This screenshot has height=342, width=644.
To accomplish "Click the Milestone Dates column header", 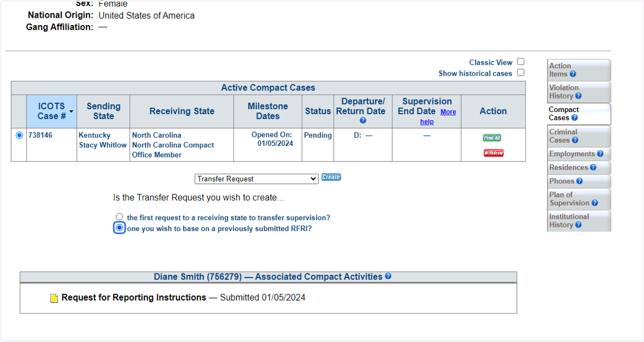I will [268, 111].
